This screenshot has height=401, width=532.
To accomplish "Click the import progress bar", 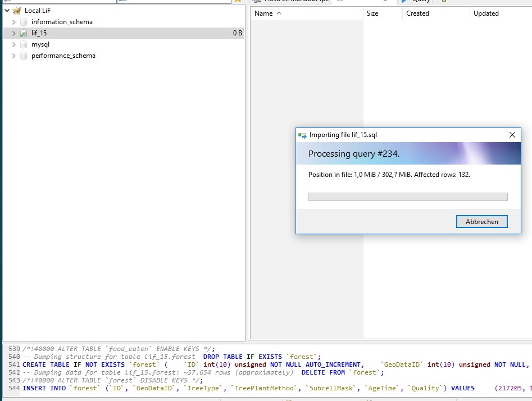I will click(x=408, y=197).
